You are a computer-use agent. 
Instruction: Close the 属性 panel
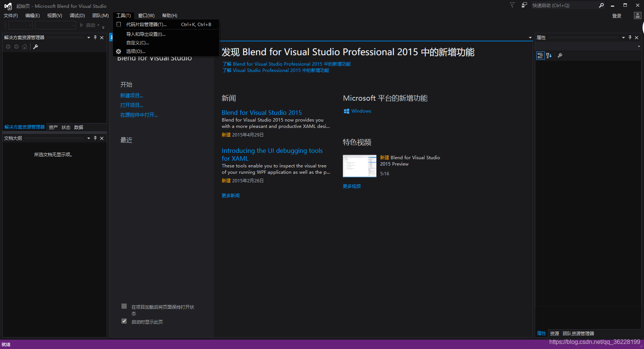(x=637, y=38)
